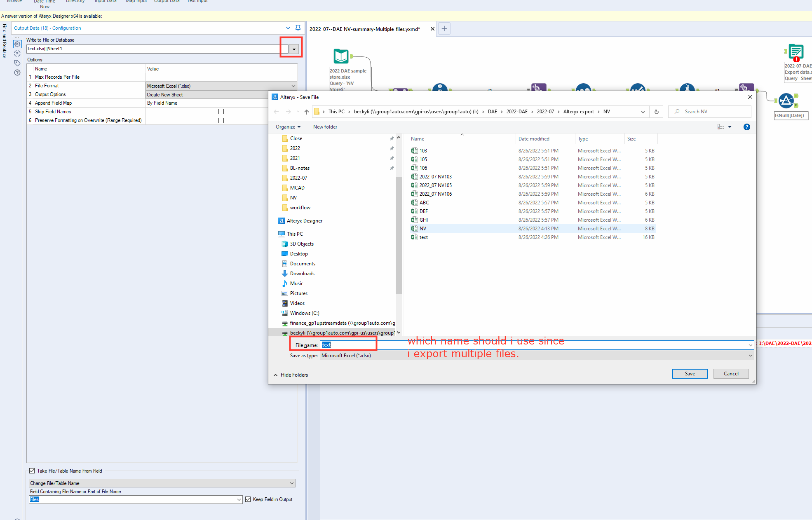Create a New folder in the Save dialog
Viewport: 812px width, 520px height.
(x=325, y=126)
